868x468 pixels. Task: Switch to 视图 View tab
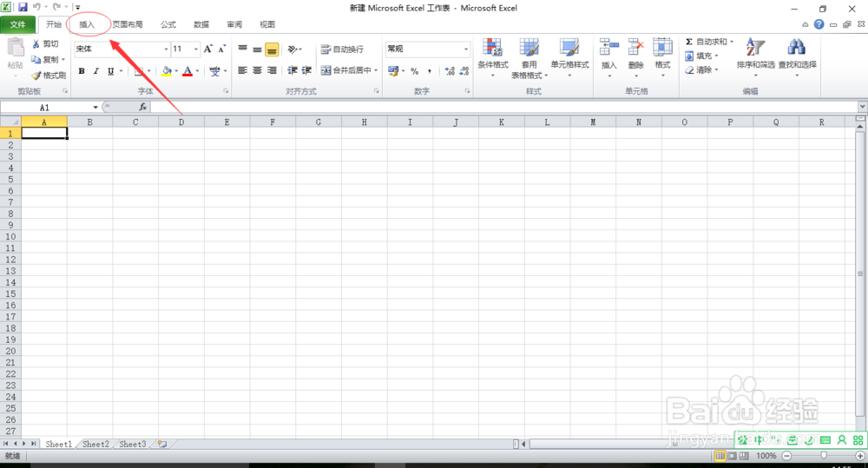coord(267,24)
